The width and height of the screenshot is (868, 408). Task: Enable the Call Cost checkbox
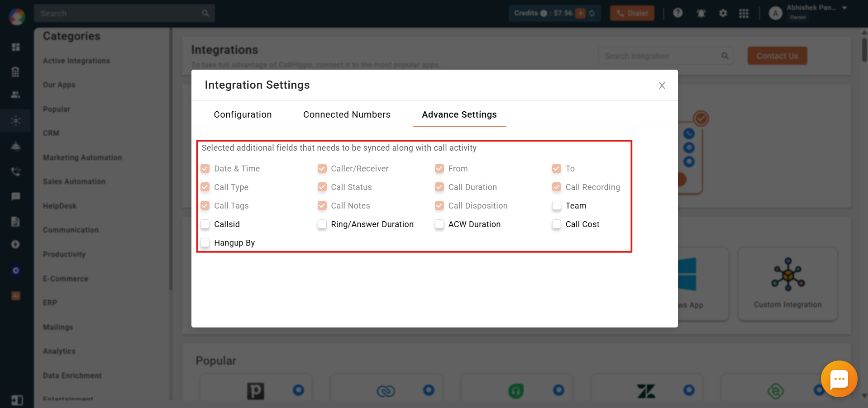click(x=557, y=224)
